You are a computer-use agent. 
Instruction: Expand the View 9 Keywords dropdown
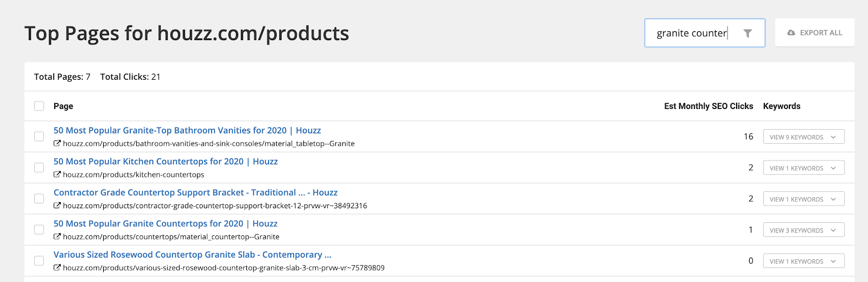pos(803,137)
